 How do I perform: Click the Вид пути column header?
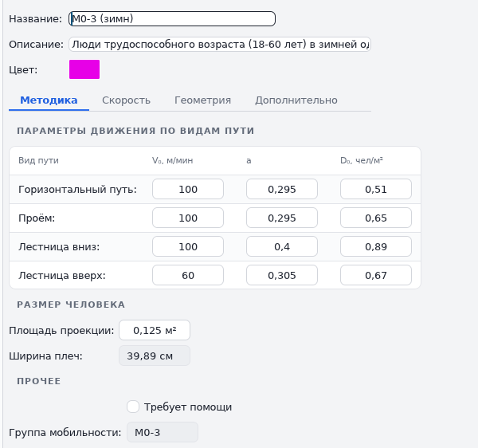point(38,160)
